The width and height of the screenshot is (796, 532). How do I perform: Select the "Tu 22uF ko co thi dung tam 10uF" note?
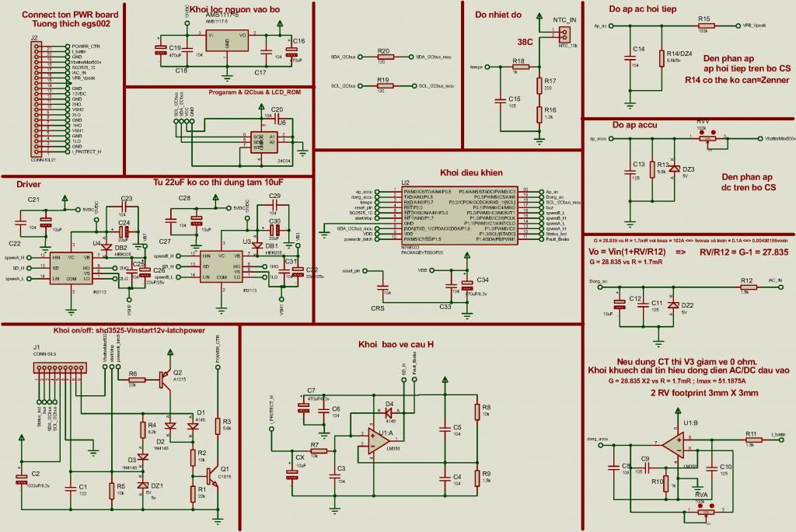(218, 182)
